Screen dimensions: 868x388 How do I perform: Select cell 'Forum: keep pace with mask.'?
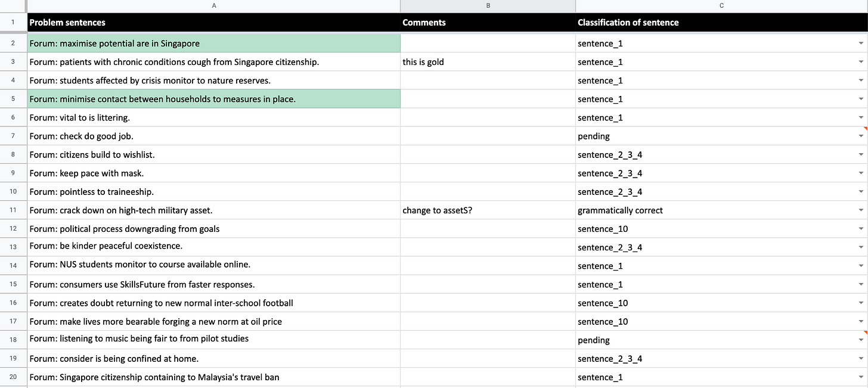tap(213, 173)
